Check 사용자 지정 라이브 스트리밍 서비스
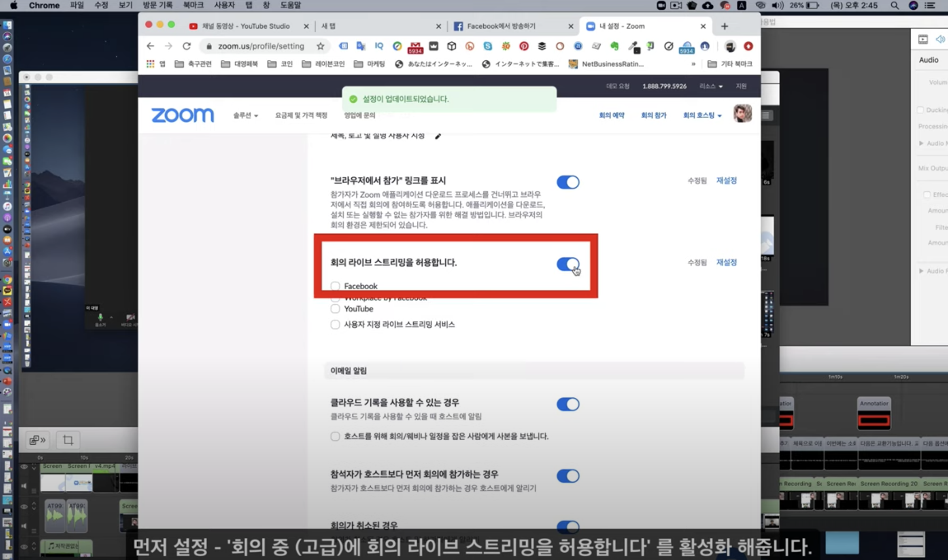948x560 pixels. [335, 325]
